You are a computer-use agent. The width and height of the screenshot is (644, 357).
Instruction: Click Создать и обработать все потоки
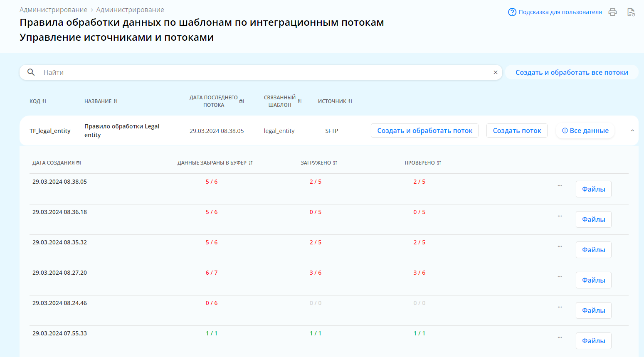pos(572,72)
